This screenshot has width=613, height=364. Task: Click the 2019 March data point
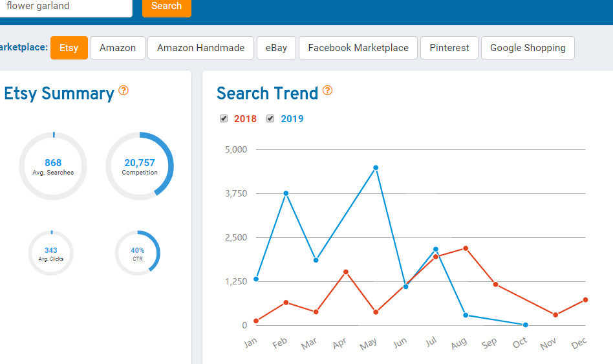point(316,260)
